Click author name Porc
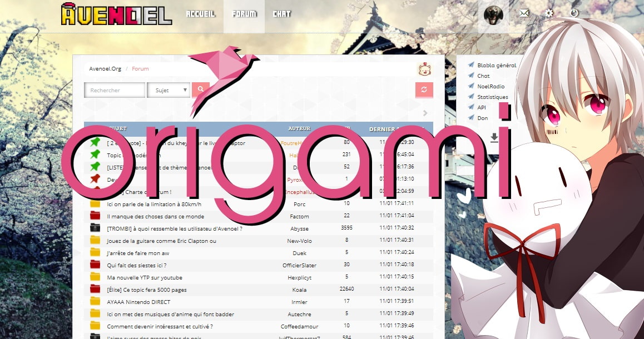The width and height of the screenshot is (644, 339). click(299, 204)
